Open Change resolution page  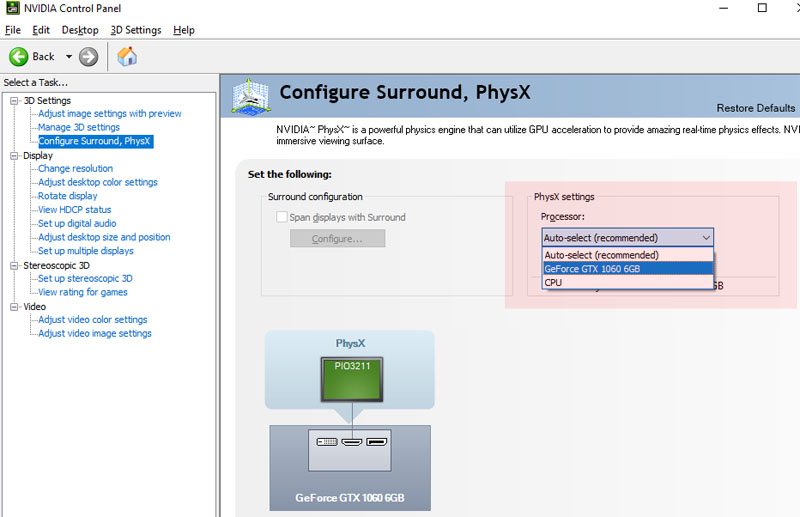click(76, 168)
